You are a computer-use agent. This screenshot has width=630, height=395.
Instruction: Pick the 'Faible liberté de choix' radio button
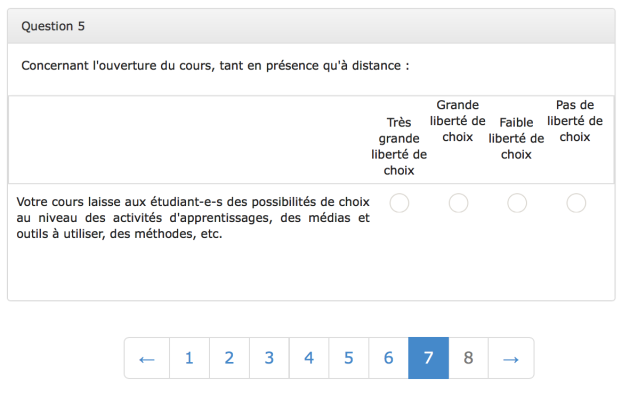[517, 203]
